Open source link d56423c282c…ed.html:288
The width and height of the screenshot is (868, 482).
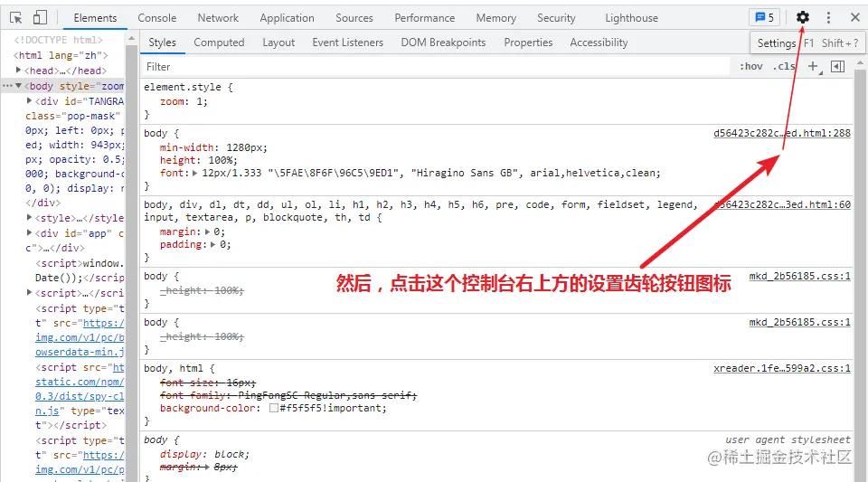point(781,133)
